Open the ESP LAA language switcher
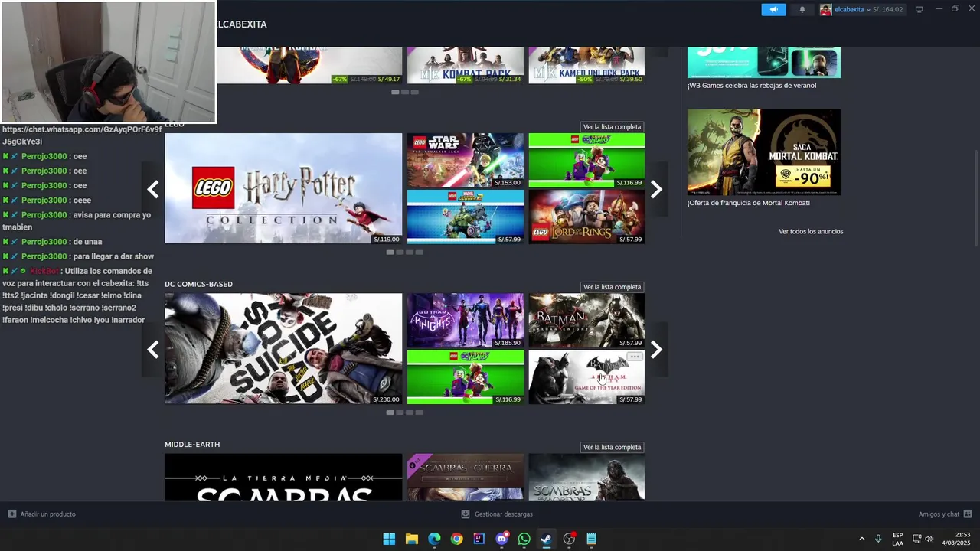Image resolution: width=980 pixels, height=551 pixels. (x=897, y=539)
